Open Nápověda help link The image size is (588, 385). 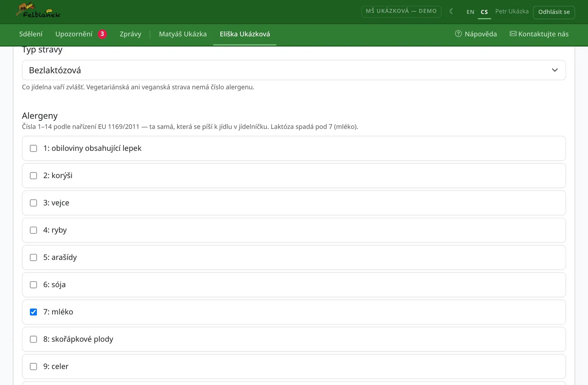(x=476, y=34)
